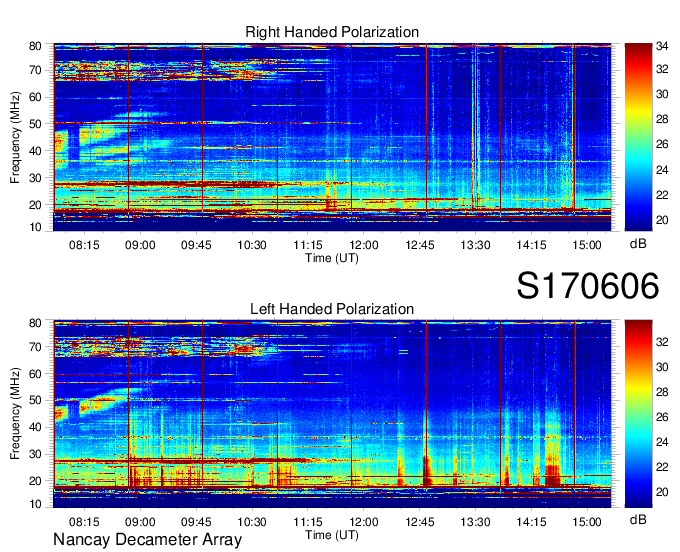Select the S170606 observation label
This screenshot has width=680, height=552.
tap(588, 286)
